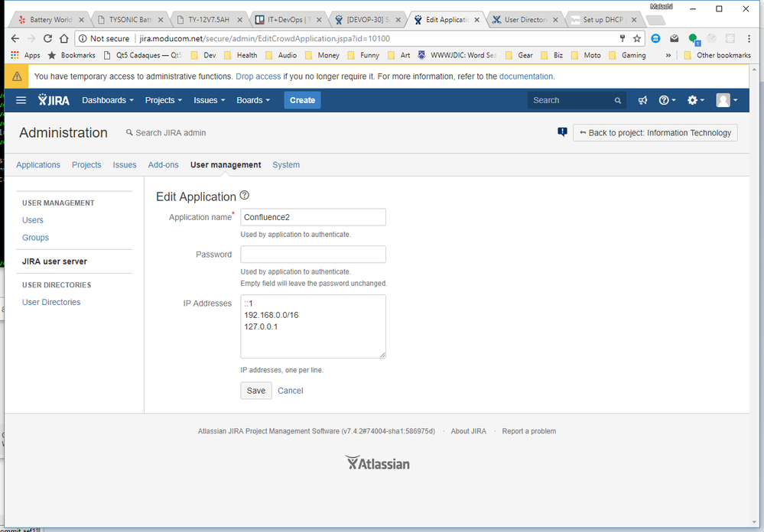Open the Dev bookmarks folder
This screenshot has width=764, height=532.
pyautogui.click(x=203, y=55)
